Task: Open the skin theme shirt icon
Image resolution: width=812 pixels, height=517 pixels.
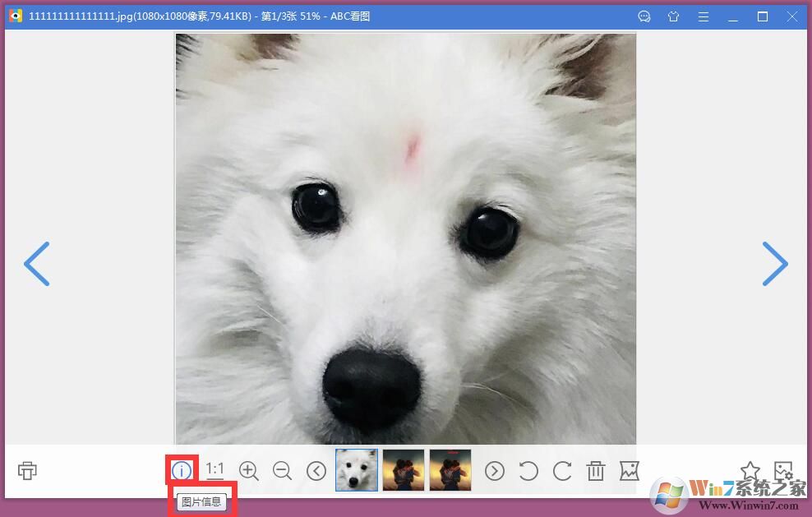Action: 674,16
